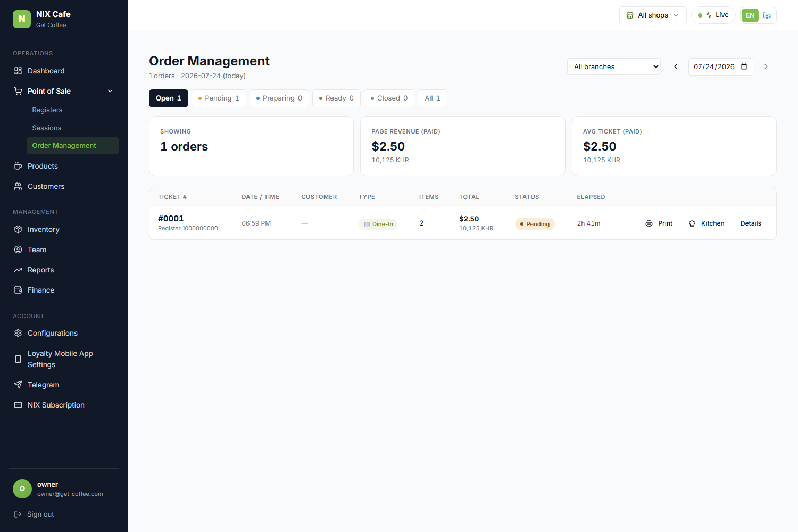Viewport: 798px width, 532px height.
Task: Click ticket number #0001
Action: [171, 219]
